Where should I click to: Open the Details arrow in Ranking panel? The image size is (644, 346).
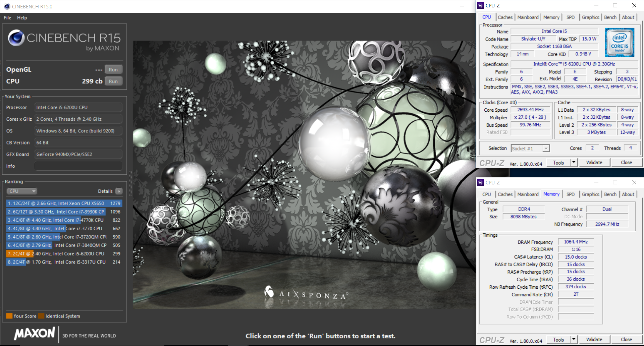[119, 191]
